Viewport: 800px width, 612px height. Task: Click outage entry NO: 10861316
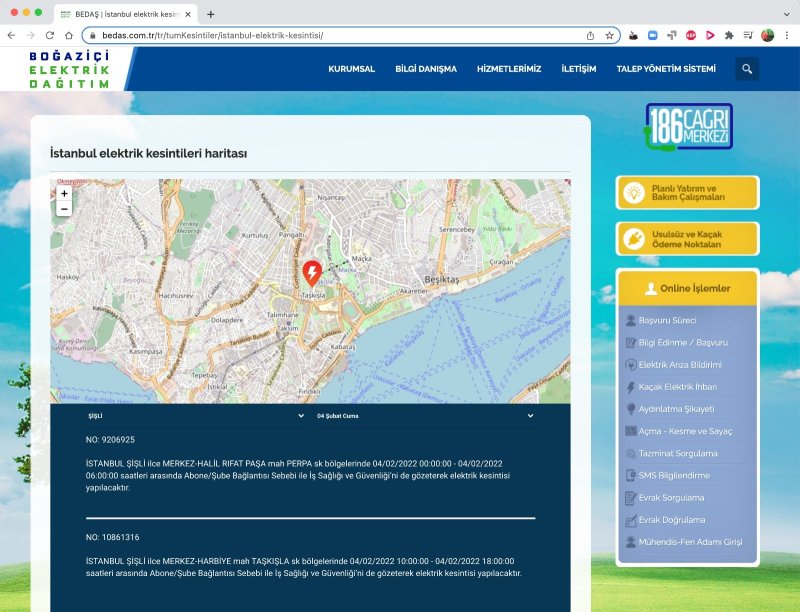(112, 537)
